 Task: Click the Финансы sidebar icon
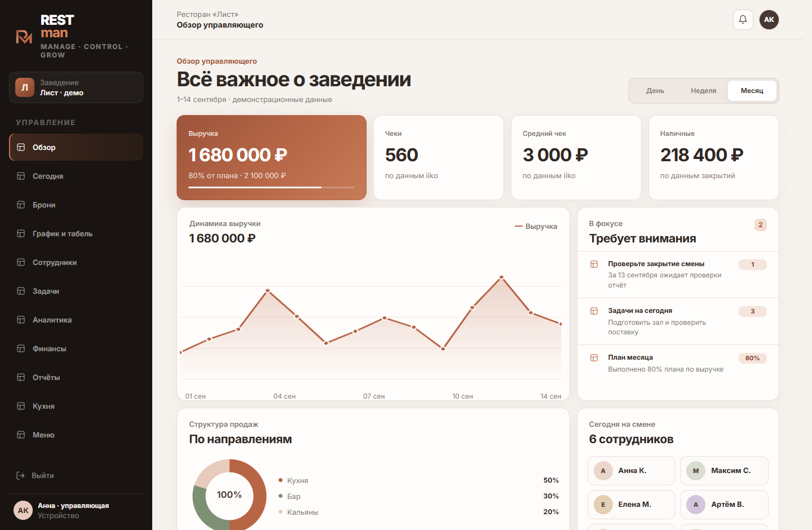tap(21, 348)
